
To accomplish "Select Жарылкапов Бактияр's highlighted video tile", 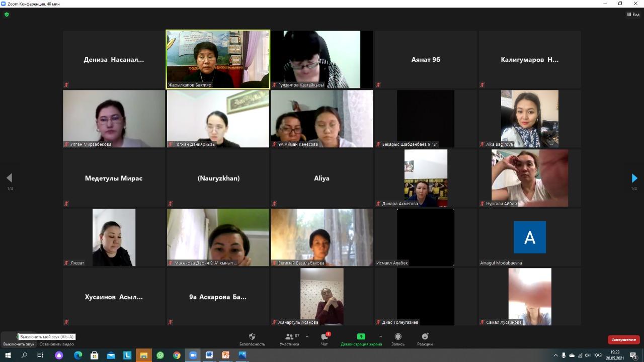I will pyautogui.click(x=218, y=59).
